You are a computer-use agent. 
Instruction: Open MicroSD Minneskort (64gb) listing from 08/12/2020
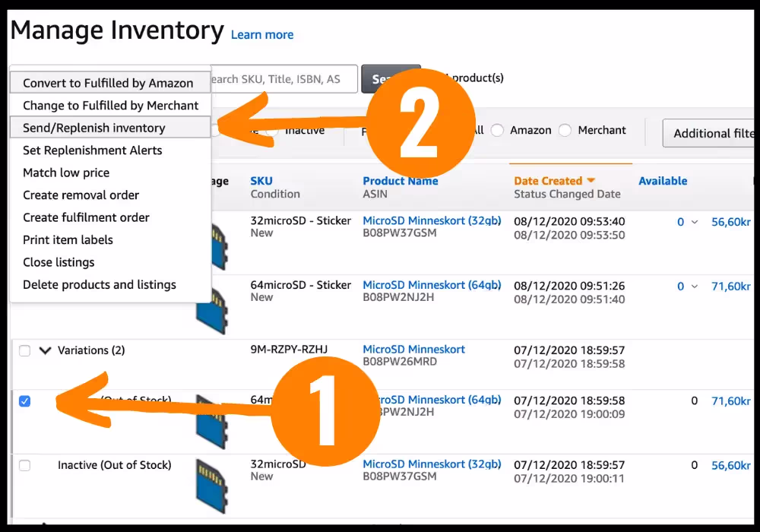point(432,285)
